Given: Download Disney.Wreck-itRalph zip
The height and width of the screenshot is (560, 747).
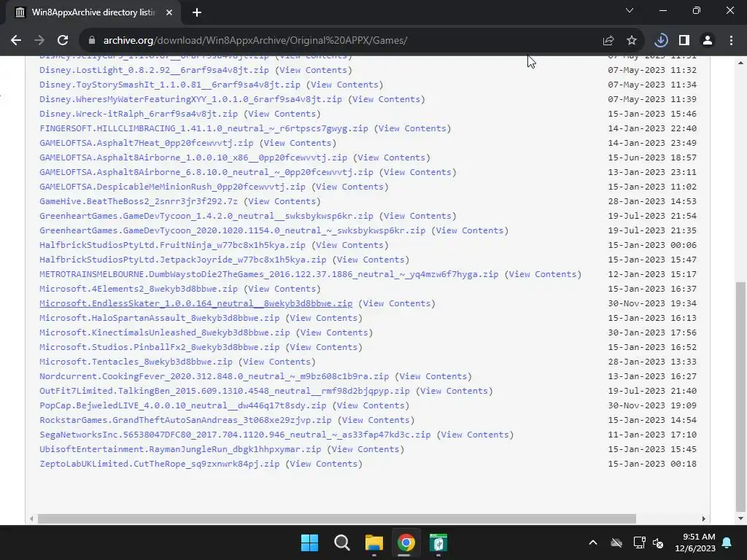Looking at the screenshot, I should pos(138,114).
